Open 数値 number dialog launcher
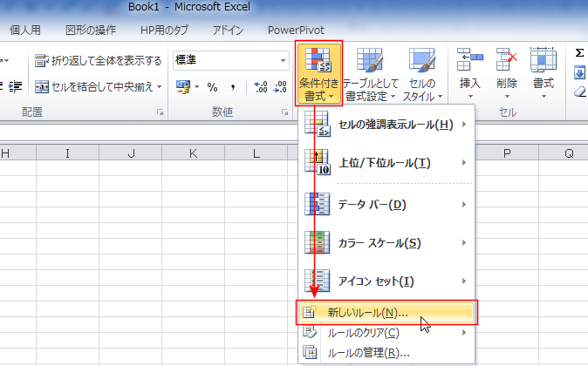 [284, 112]
